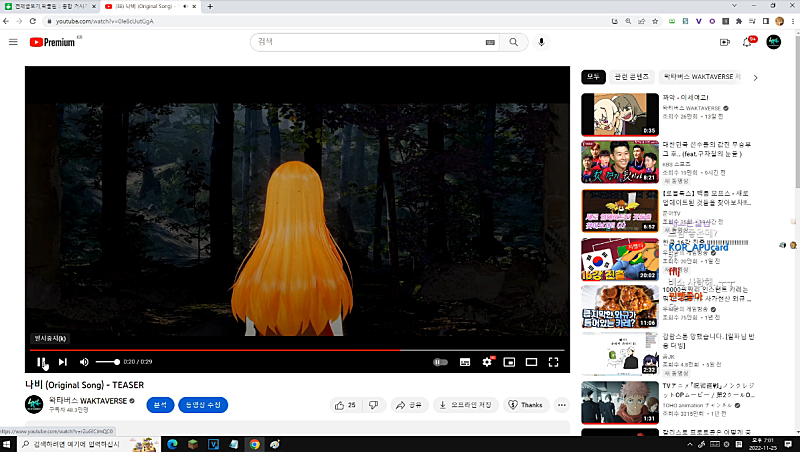The image size is (800, 452).
Task: Toggle theater mode view
Action: [531, 362]
